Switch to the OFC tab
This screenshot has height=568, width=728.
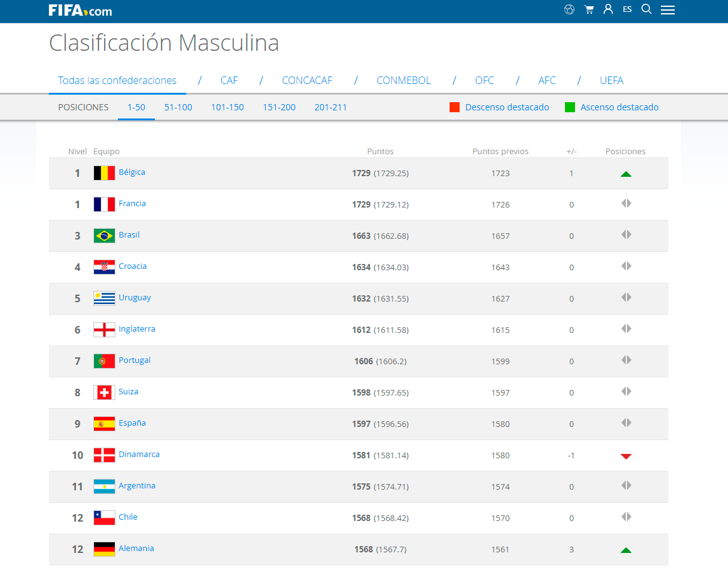click(484, 80)
